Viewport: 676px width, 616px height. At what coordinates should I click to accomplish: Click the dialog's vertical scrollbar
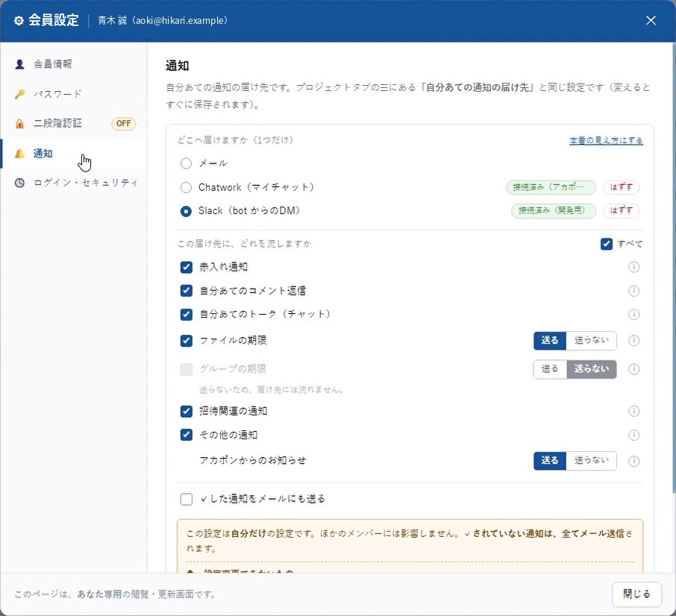[x=674, y=267]
